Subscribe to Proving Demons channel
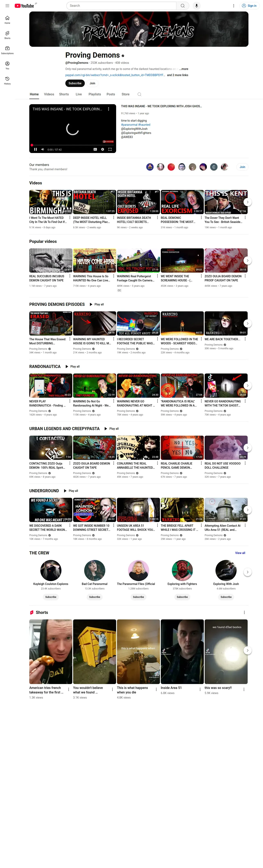 (75, 83)
